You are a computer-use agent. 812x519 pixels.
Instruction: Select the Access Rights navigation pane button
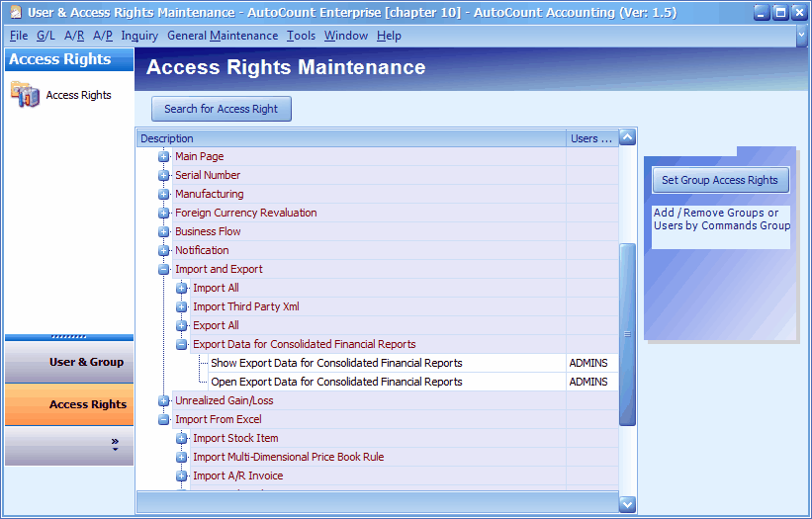click(69, 404)
